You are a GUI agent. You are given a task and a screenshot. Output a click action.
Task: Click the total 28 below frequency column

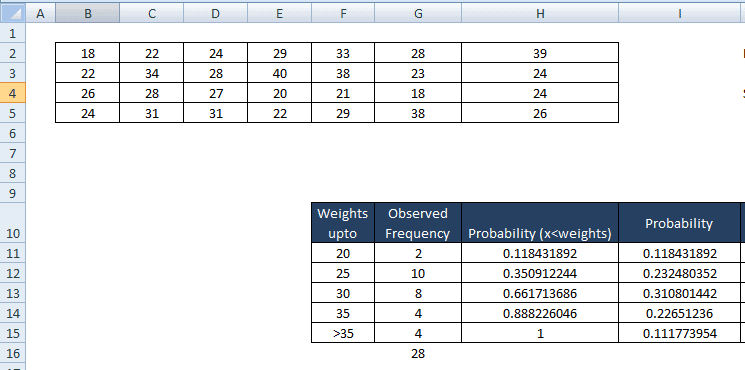point(418,354)
